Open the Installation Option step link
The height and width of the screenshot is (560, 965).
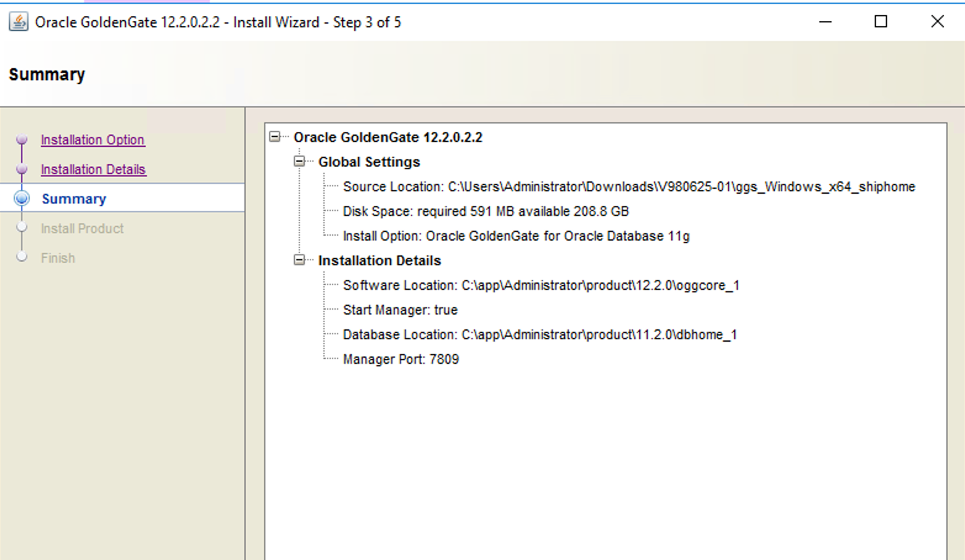pyautogui.click(x=93, y=140)
